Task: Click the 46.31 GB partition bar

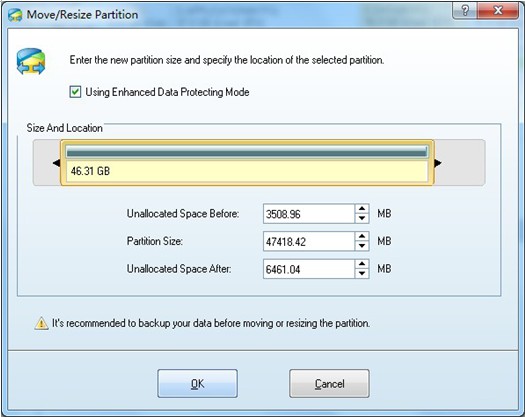Action: tap(247, 163)
